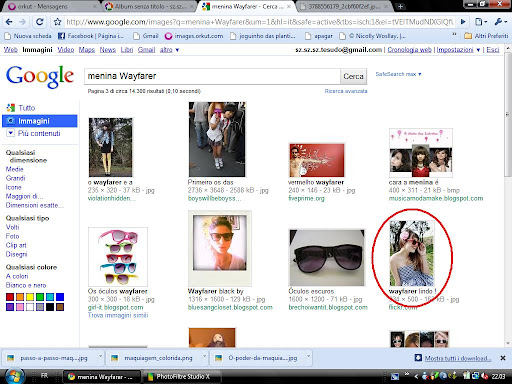Go forward with the browser forward arrow

point(22,22)
